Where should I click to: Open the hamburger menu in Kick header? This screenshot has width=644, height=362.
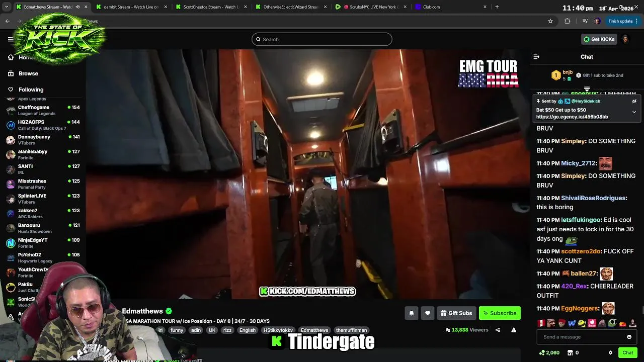point(11,39)
